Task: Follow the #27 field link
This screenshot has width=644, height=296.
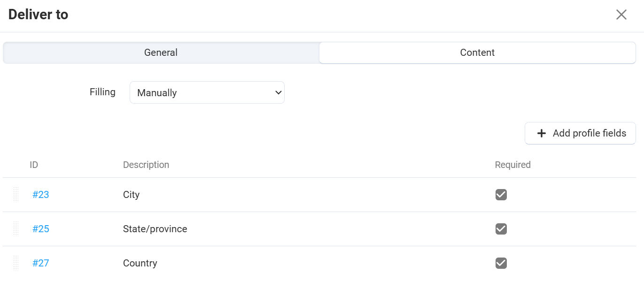Action: tap(40, 263)
